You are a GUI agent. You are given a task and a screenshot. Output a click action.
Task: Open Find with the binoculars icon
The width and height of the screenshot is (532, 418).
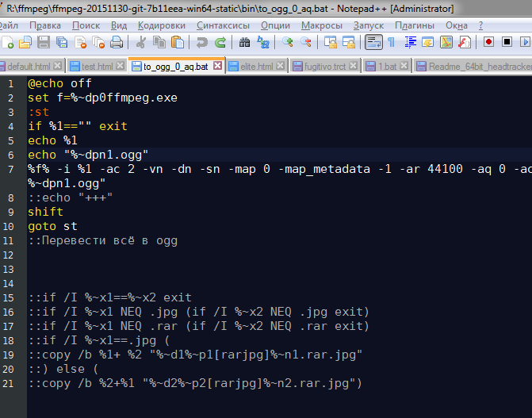point(244,43)
